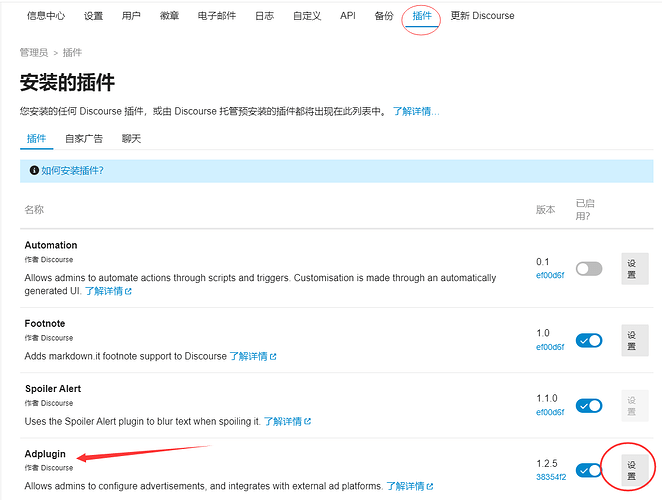Open Footnote commit hash ef00d6f
The height and width of the screenshot is (500, 662).
pos(550,347)
